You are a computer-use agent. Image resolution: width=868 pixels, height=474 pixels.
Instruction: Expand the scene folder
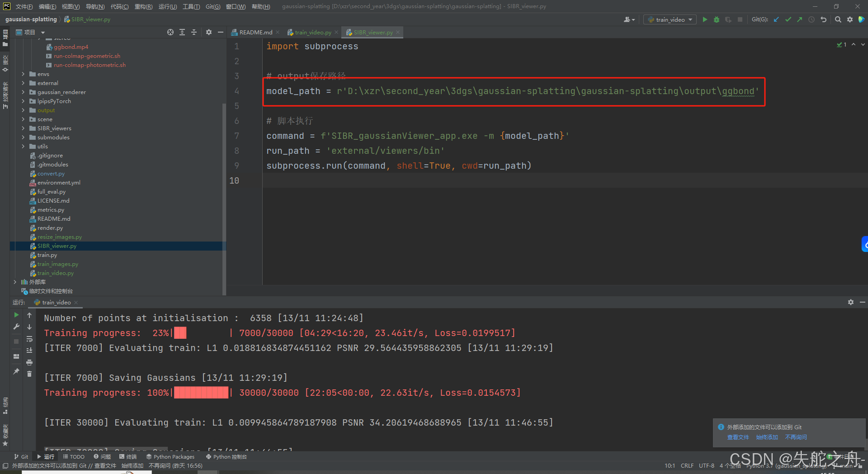coord(23,119)
